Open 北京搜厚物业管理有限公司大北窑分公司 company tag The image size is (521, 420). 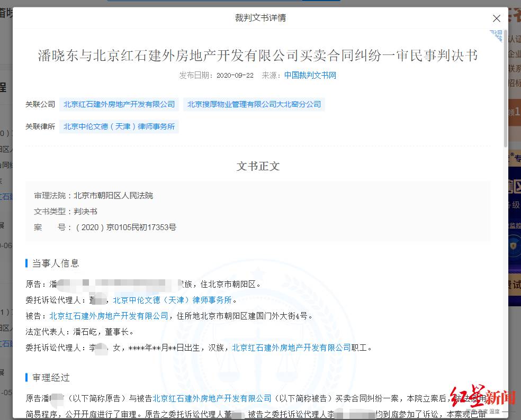click(x=254, y=104)
